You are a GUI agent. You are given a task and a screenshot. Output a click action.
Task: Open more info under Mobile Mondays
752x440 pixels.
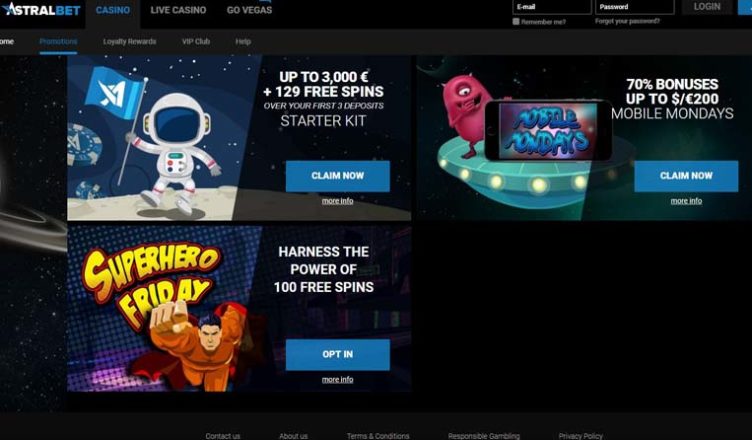tap(686, 201)
